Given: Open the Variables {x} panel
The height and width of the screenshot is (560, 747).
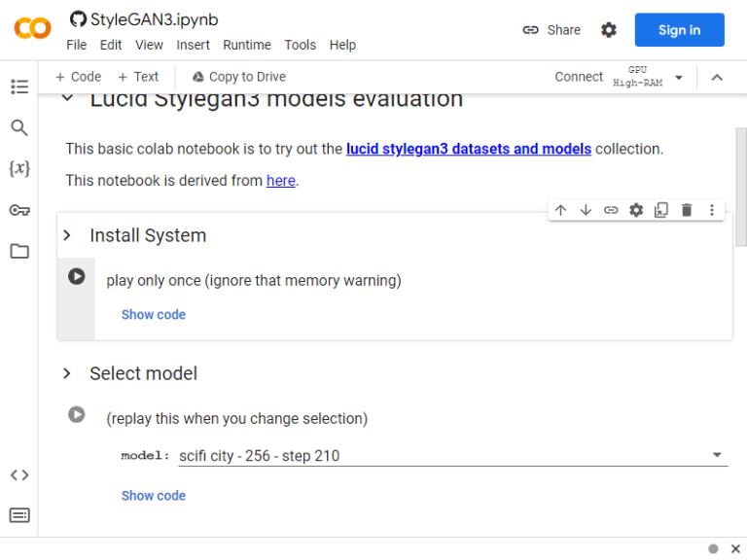Looking at the screenshot, I should click(x=19, y=168).
